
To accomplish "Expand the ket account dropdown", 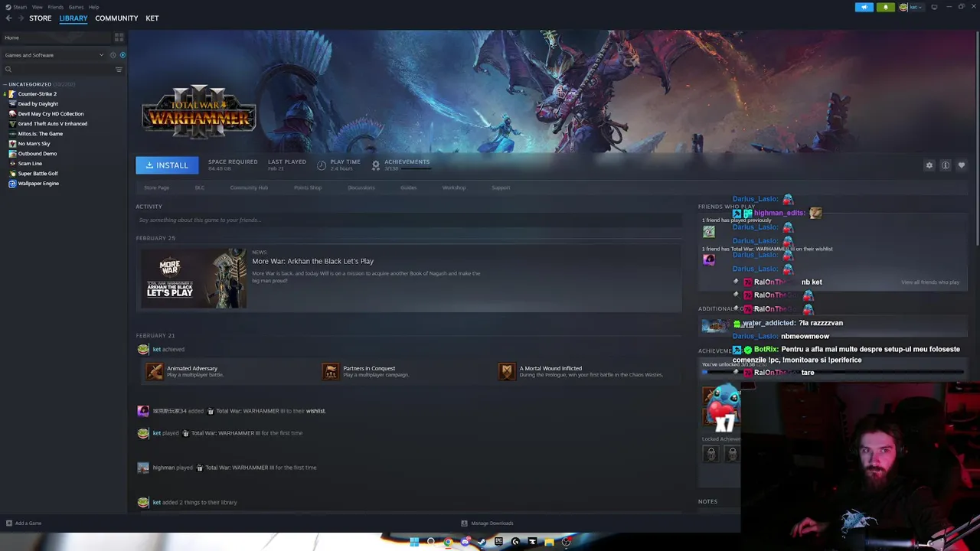I will [912, 8].
